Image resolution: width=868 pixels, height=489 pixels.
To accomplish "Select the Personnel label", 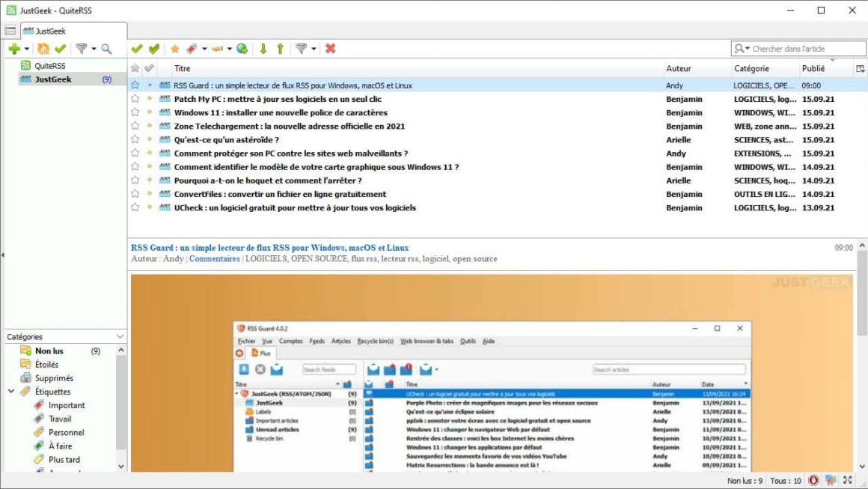I will (x=66, y=433).
